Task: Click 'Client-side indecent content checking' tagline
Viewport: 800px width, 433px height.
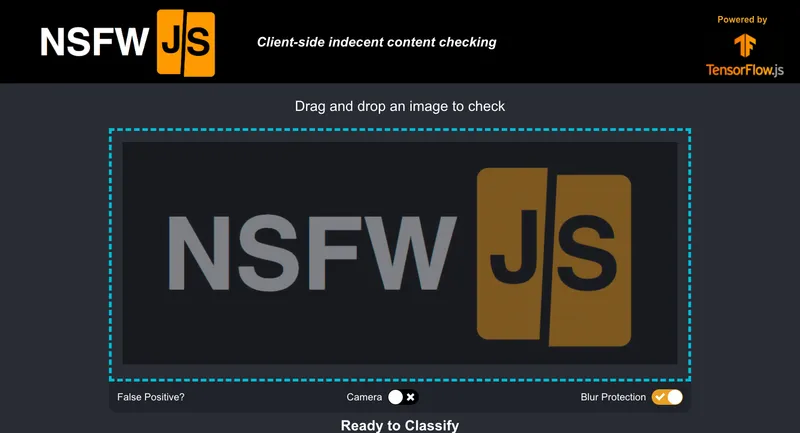Action: pos(377,42)
